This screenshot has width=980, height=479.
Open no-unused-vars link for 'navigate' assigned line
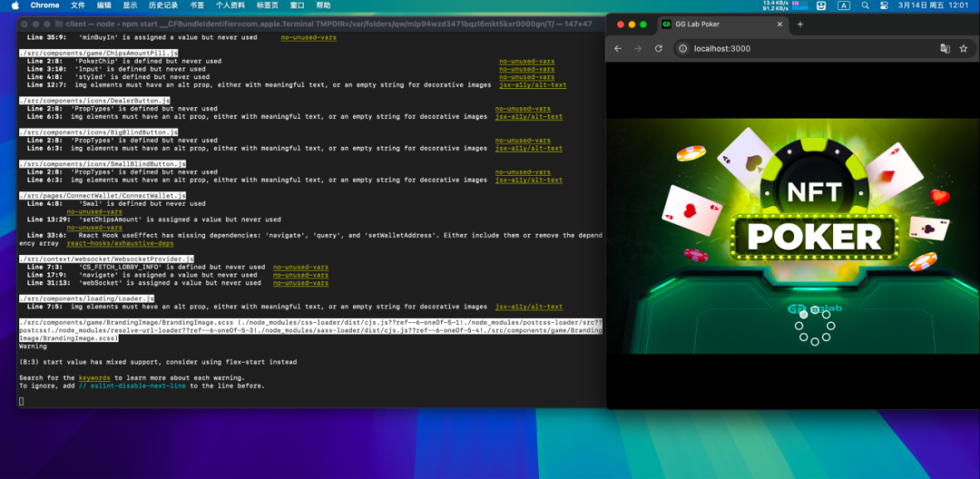tap(300, 275)
